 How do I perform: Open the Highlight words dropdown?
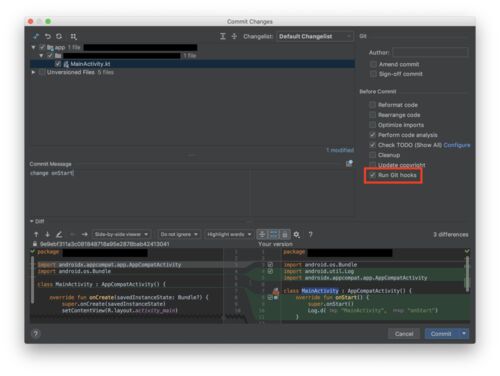click(x=229, y=234)
